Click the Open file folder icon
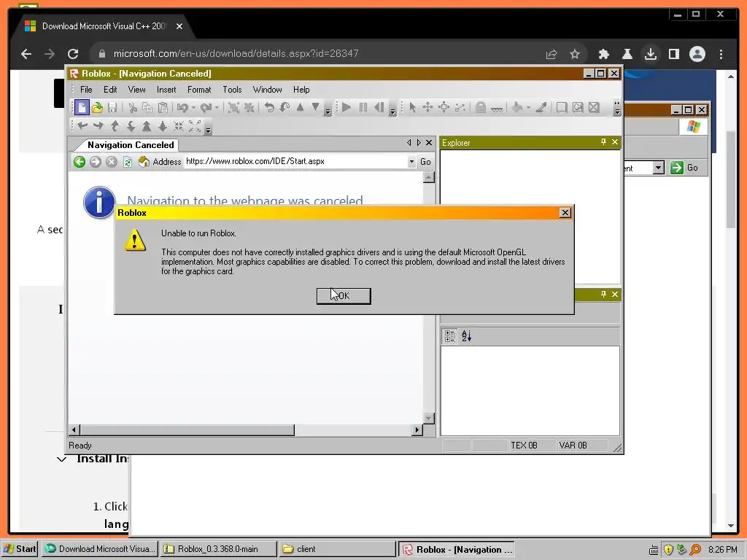 point(97,108)
